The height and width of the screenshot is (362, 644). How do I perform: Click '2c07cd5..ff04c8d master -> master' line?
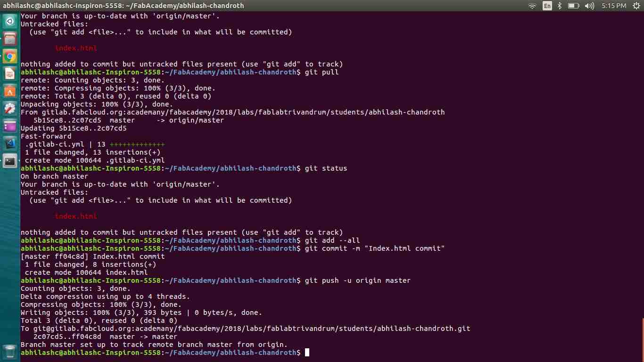click(105, 337)
